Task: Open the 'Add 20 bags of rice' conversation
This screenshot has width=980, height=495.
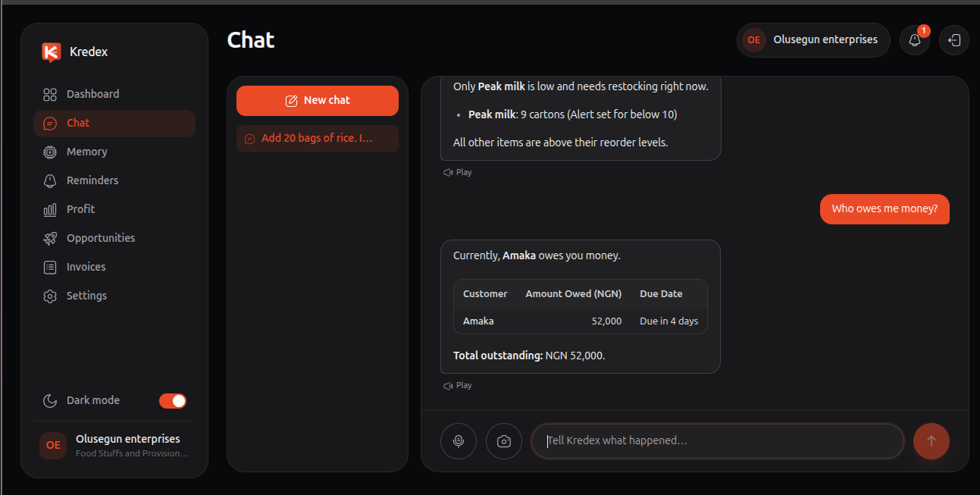Action: point(318,139)
